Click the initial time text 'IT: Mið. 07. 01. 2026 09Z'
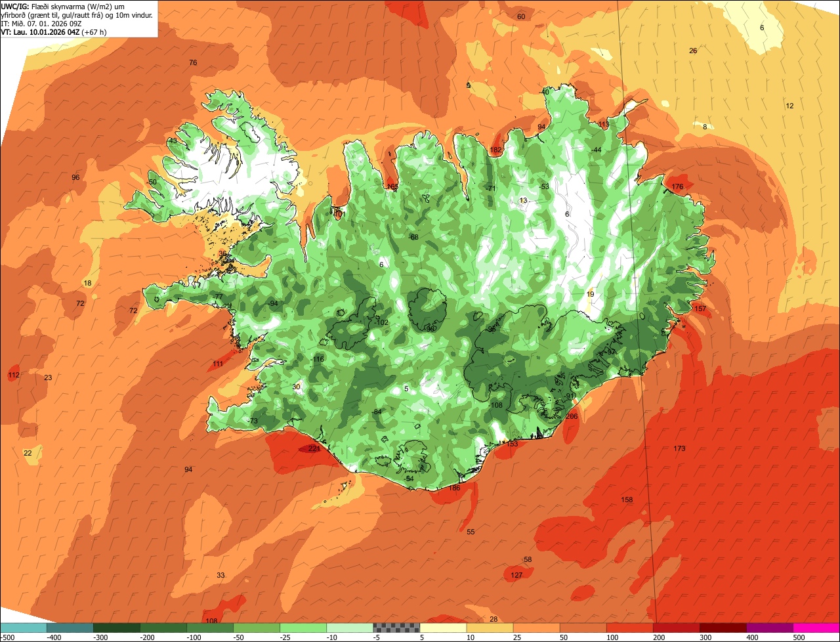Image resolution: width=840 pixels, height=642 pixels. (41, 23)
